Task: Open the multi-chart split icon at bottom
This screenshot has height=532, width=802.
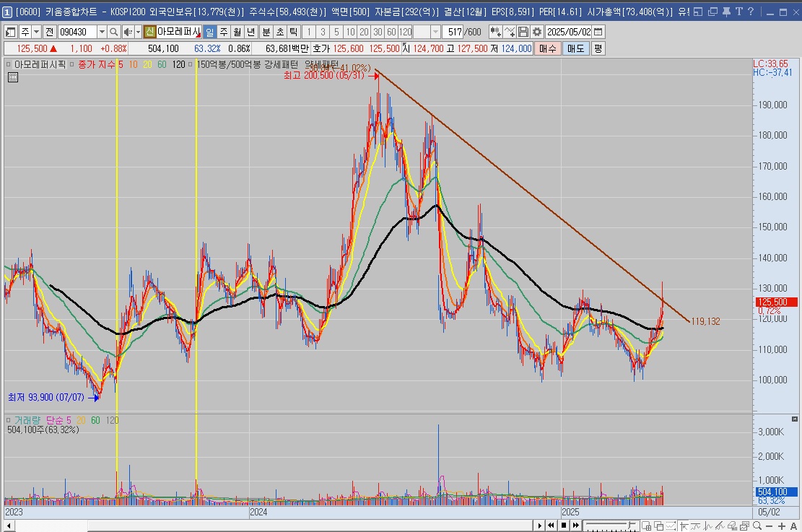Action: click(x=647, y=526)
